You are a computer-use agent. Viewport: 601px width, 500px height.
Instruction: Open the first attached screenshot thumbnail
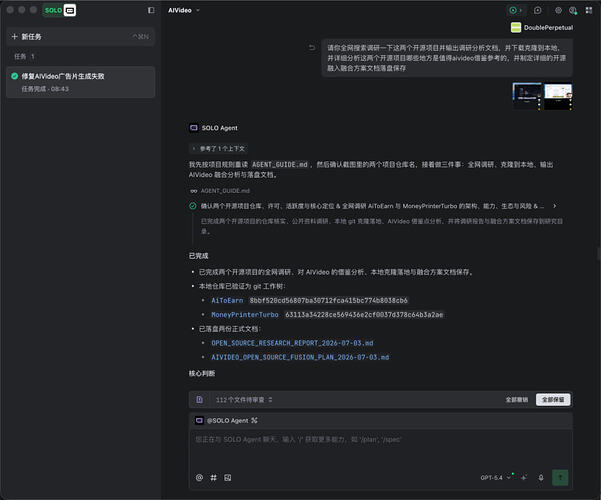click(527, 96)
